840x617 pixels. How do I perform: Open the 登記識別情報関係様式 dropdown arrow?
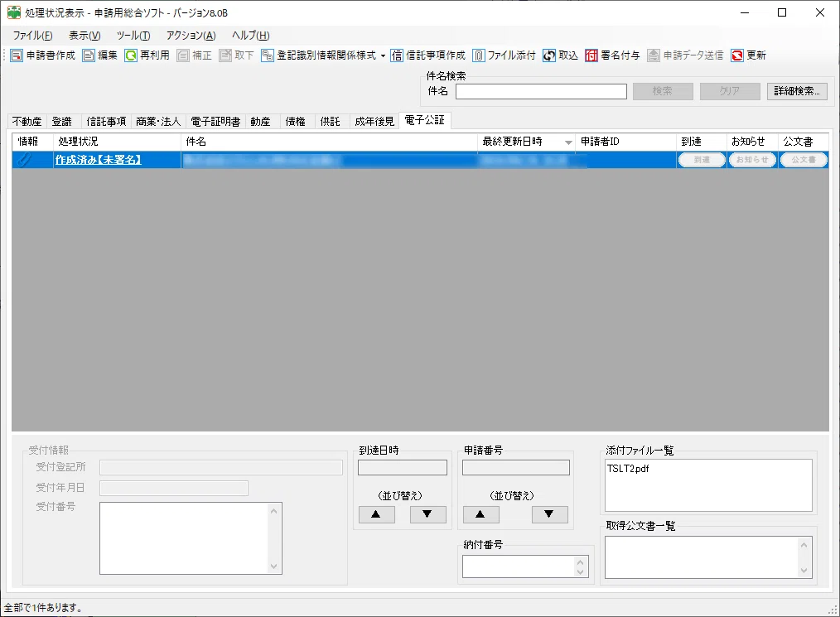pyautogui.click(x=383, y=55)
